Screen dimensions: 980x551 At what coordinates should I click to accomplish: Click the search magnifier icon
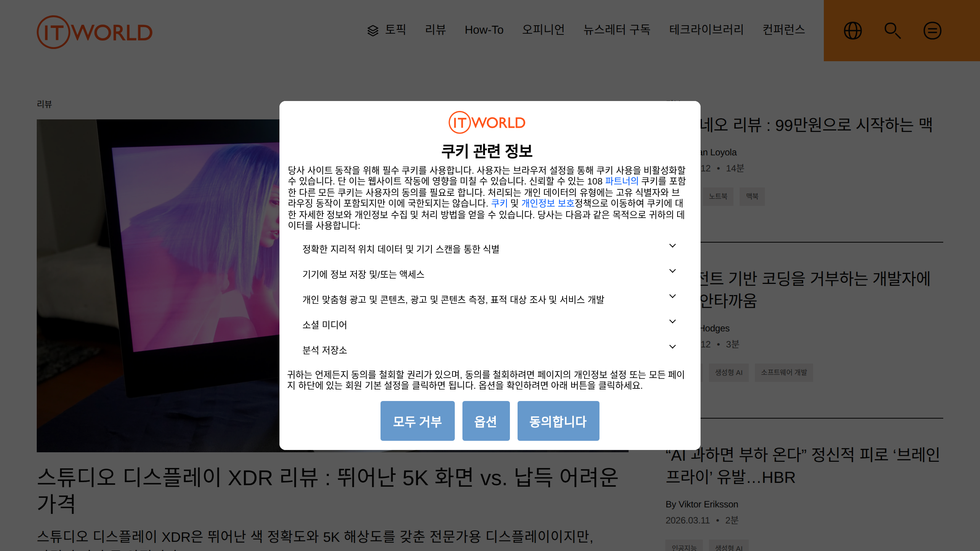[x=893, y=31]
